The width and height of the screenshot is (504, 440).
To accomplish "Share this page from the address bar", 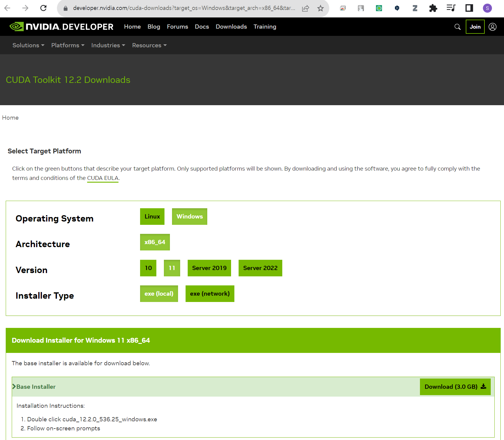I will (x=305, y=8).
